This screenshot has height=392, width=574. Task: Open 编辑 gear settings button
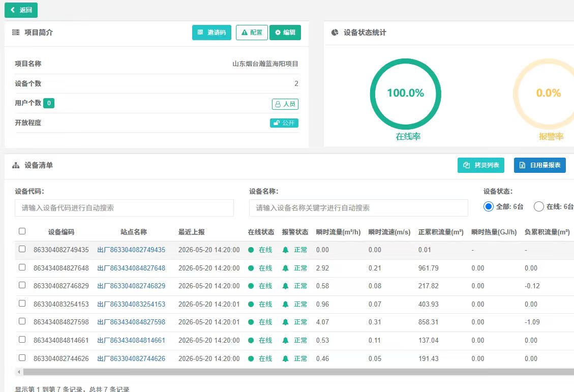[285, 33]
